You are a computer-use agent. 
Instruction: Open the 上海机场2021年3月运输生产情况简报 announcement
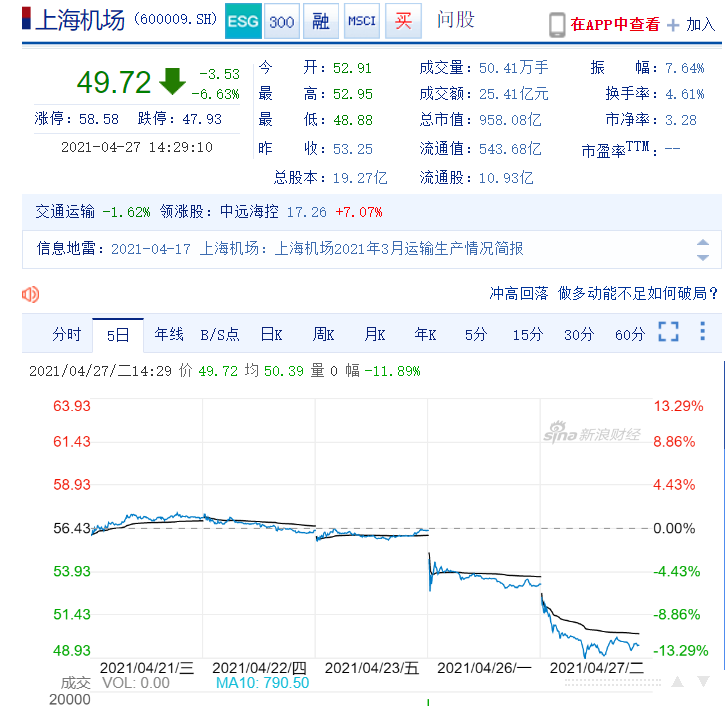[399, 249]
